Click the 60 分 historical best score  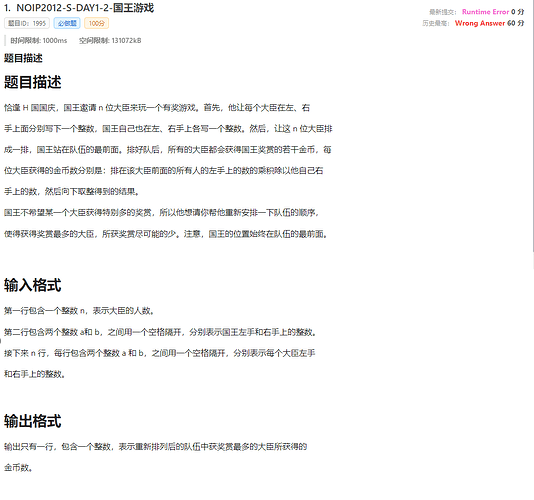coord(516,23)
